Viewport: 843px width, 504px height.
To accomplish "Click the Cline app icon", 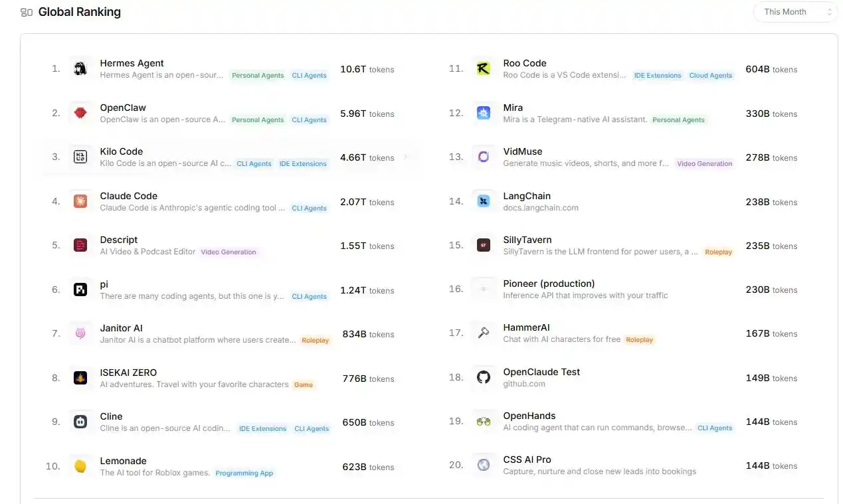I will coord(80,422).
